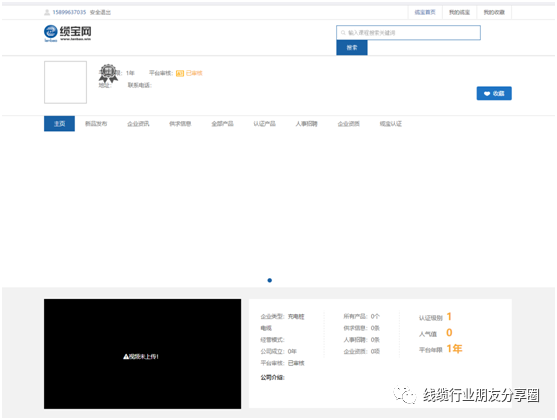The height and width of the screenshot is (420, 557).
Task: Click the heart icon on the 收藏 button
Action: point(487,93)
